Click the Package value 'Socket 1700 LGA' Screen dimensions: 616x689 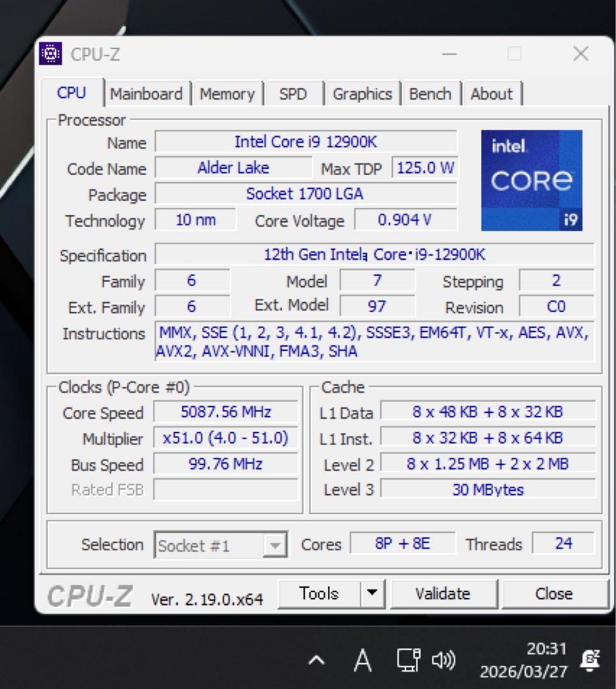click(306, 194)
